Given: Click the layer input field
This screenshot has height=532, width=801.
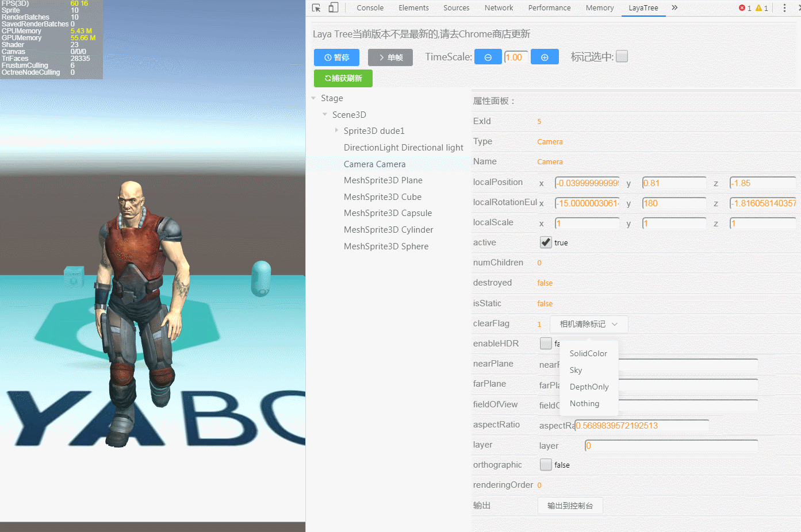Looking at the screenshot, I should point(671,446).
